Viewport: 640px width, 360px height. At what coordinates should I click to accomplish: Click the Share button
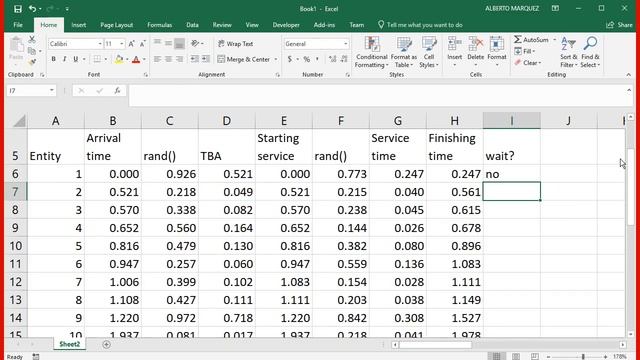[x=619, y=25]
